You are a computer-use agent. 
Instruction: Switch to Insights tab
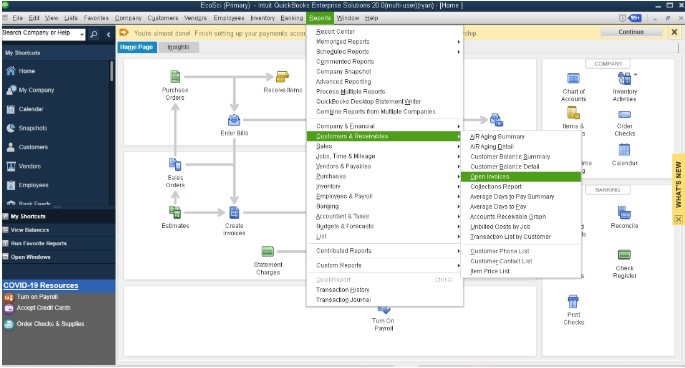click(x=178, y=47)
